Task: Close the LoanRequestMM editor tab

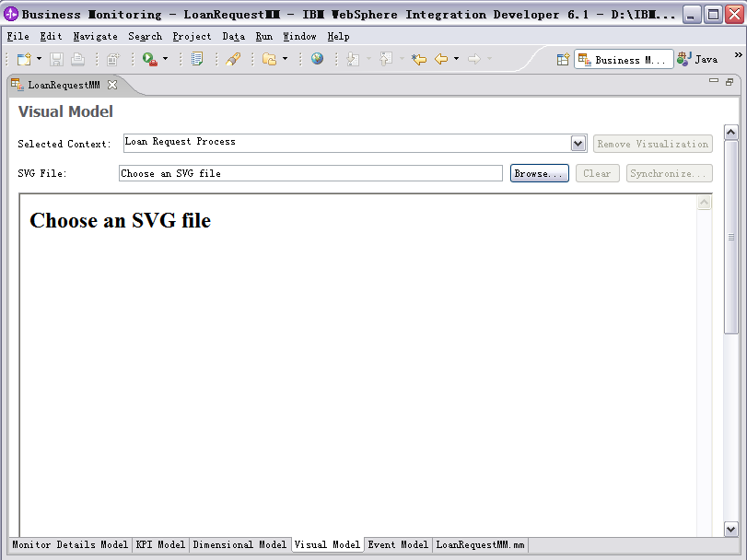Action: tap(112, 85)
